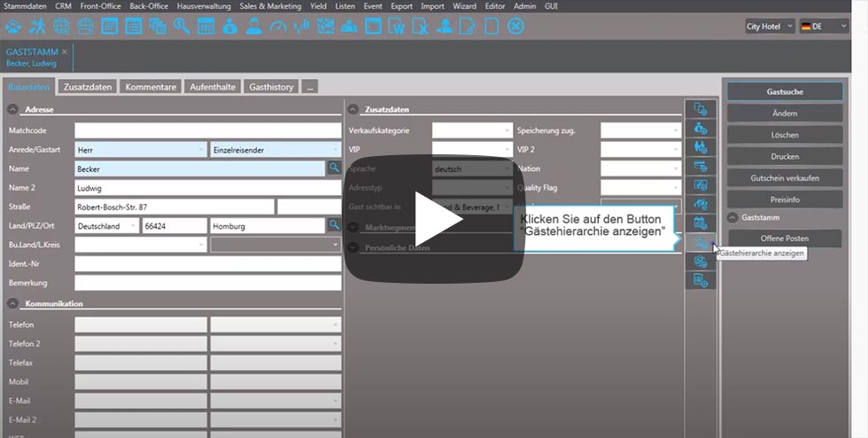Viewport: 868px width, 438px height.
Task: Click the Excel document export toolbar icon
Action: click(x=420, y=26)
